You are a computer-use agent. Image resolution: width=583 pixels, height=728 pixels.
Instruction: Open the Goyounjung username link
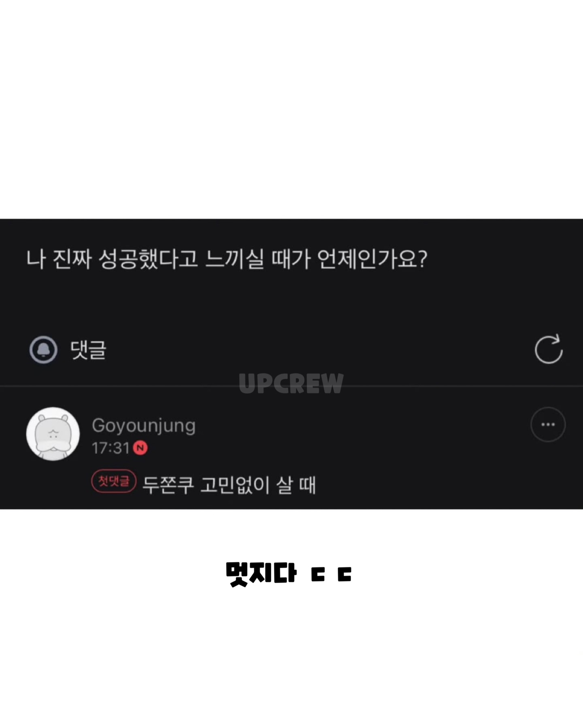144,425
